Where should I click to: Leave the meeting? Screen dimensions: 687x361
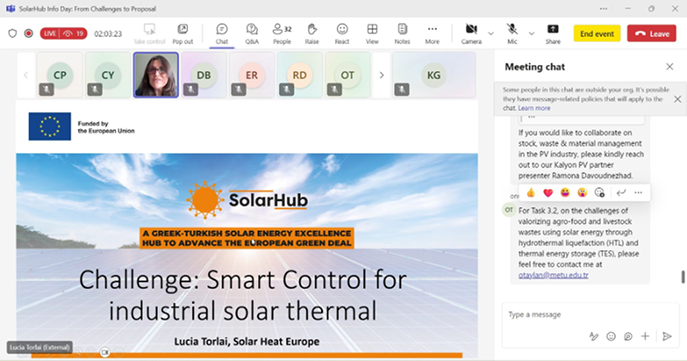tap(652, 34)
